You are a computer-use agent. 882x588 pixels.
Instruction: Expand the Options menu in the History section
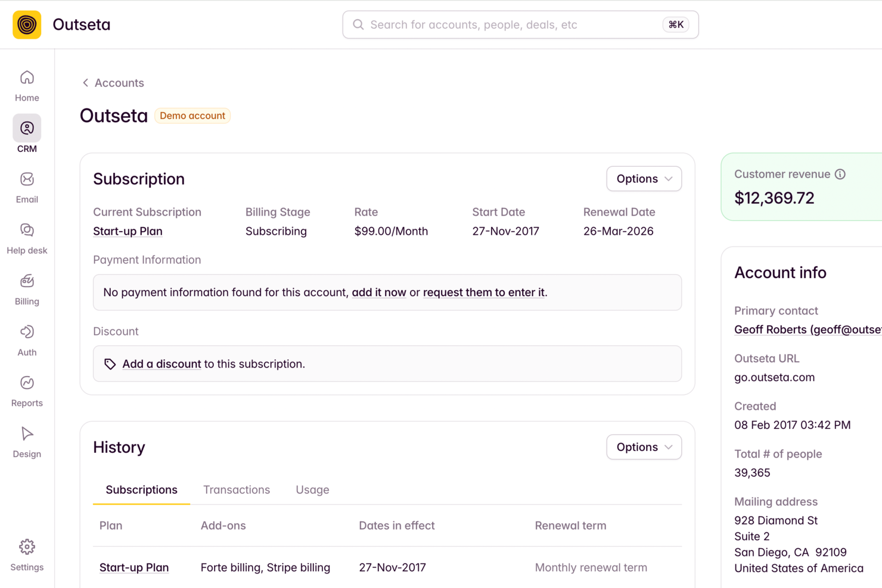coord(644,447)
